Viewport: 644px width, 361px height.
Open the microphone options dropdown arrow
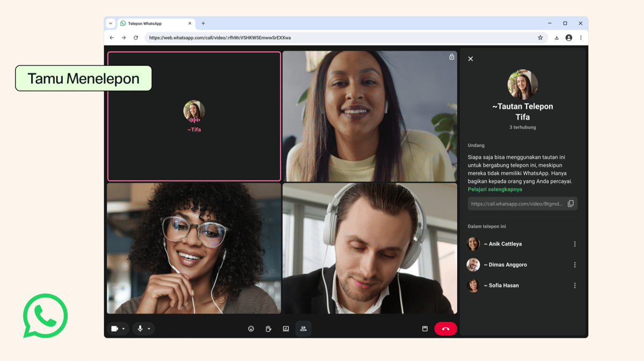(149, 329)
